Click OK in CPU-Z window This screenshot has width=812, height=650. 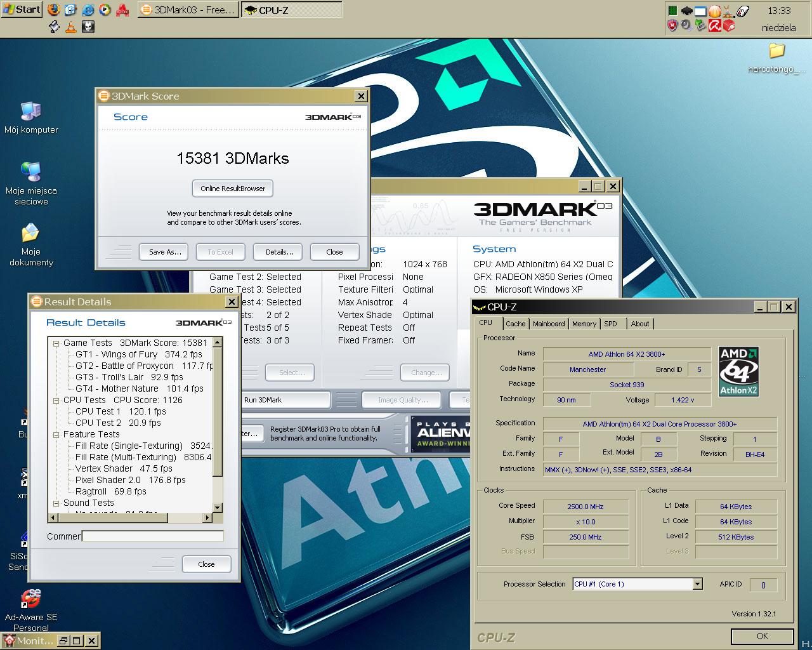pos(762,636)
